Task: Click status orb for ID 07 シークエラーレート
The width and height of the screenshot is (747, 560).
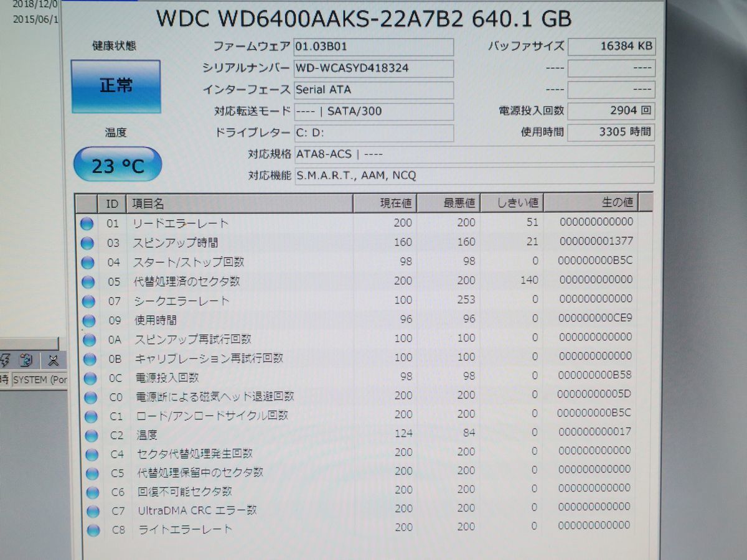Action: coord(89,301)
